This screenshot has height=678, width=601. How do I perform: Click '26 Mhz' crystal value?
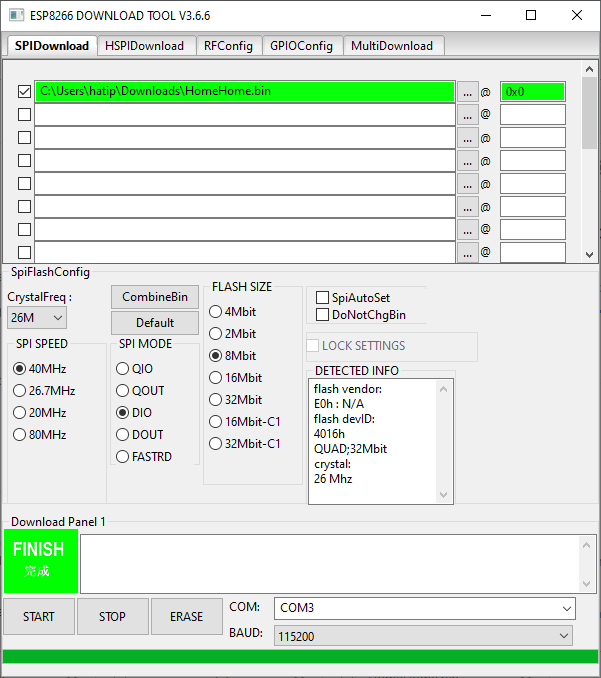[x=333, y=479]
